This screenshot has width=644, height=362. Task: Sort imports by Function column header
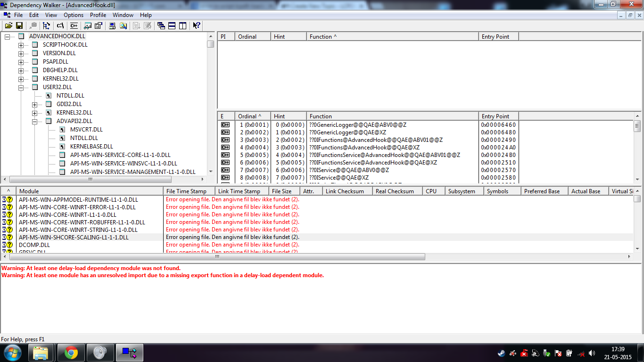392,37
